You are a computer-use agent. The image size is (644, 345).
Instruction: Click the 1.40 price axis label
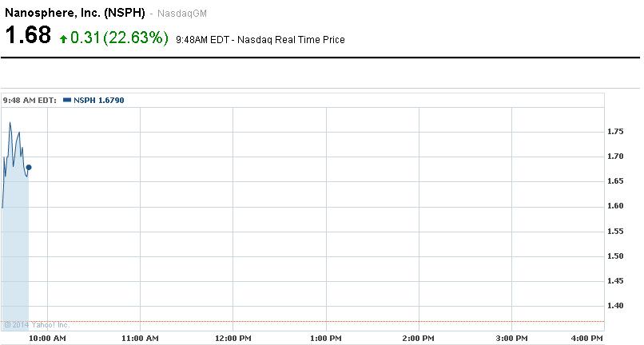(615, 305)
